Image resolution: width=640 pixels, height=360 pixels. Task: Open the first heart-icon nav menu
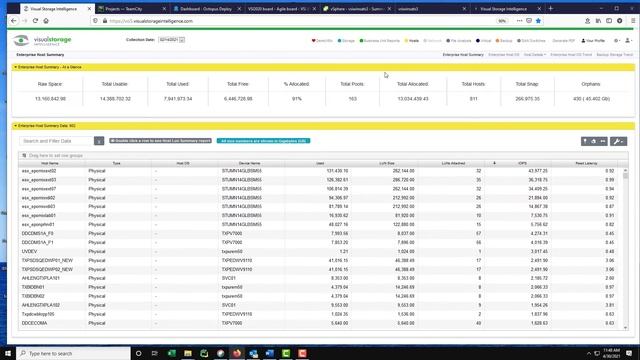click(322, 41)
